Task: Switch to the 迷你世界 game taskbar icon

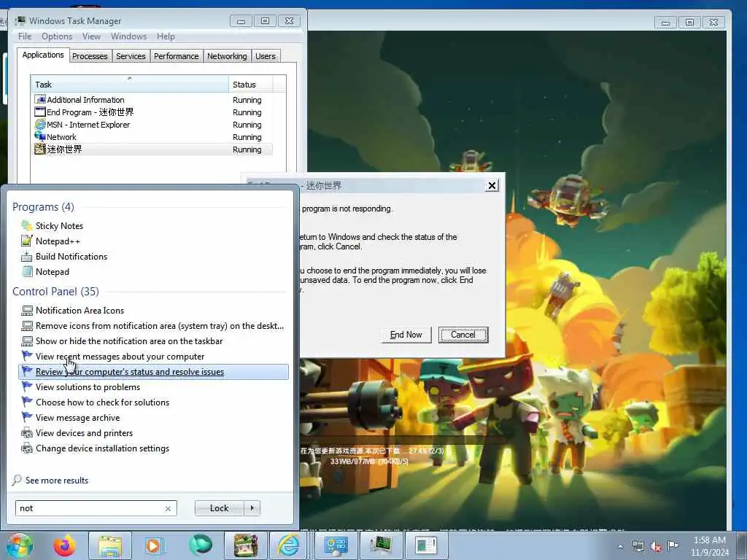Action: [246, 545]
